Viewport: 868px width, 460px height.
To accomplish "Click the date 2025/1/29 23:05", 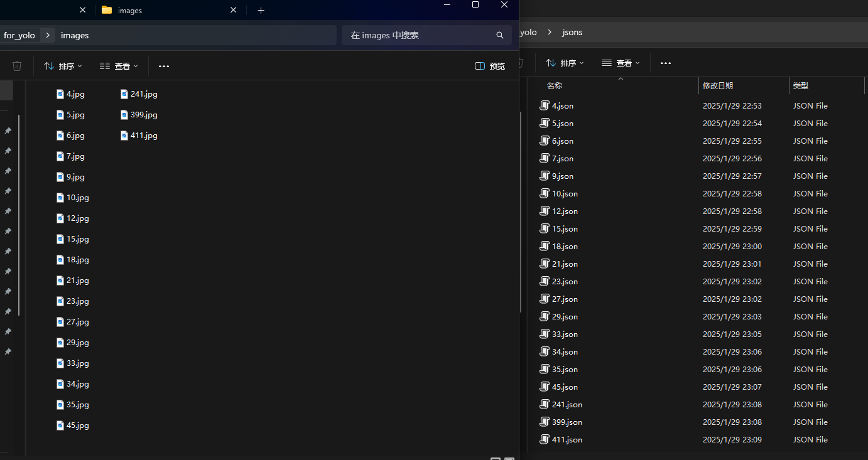I will pos(732,334).
